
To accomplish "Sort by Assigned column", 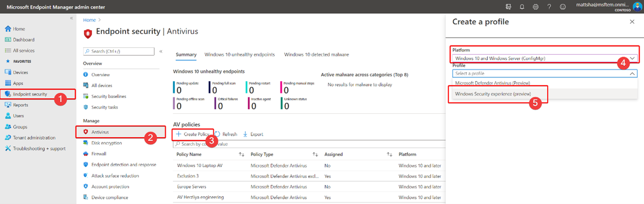I will (333, 154).
